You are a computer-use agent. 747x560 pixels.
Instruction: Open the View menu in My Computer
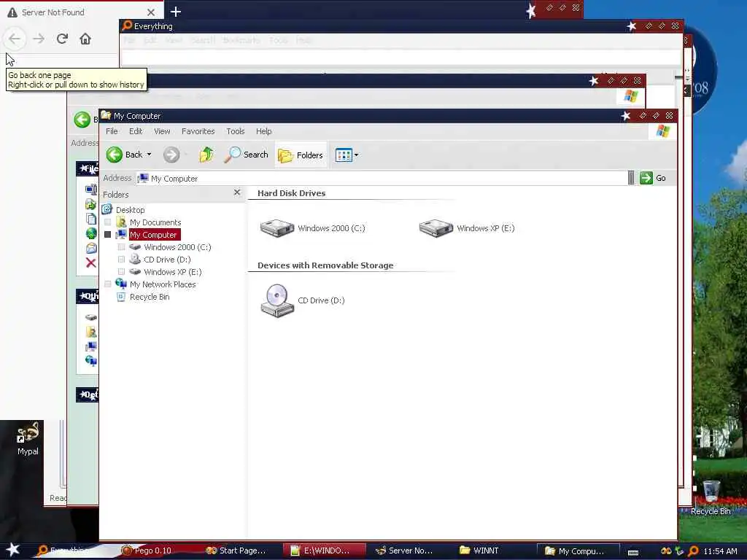click(162, 131)
